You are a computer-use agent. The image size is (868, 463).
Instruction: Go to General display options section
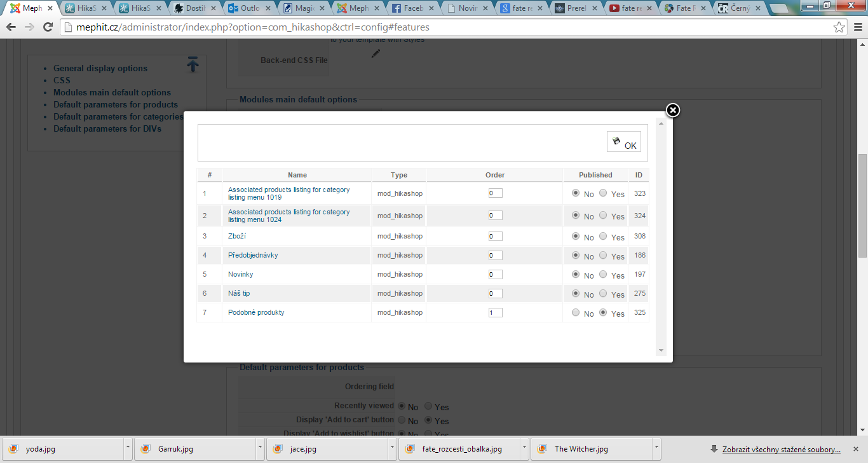(100, 69)
